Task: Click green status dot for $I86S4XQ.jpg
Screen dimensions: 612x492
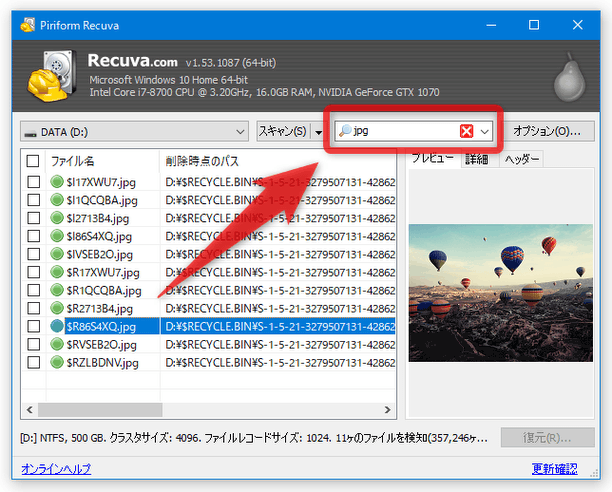Action: pos(57,236)
